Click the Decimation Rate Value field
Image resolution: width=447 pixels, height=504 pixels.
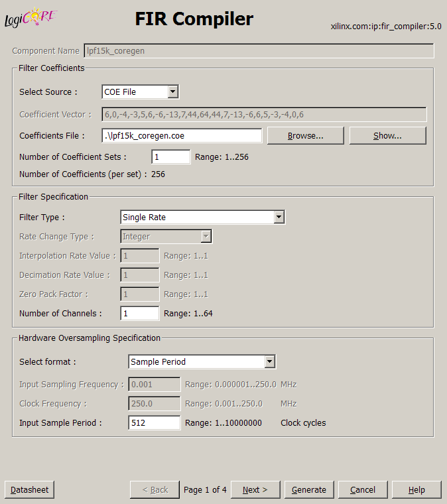pyautogui.click(x=140, y=275)
